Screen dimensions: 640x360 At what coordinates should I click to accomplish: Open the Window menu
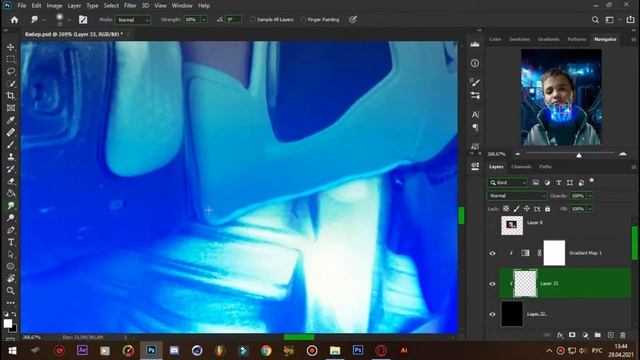pos(182,6)
